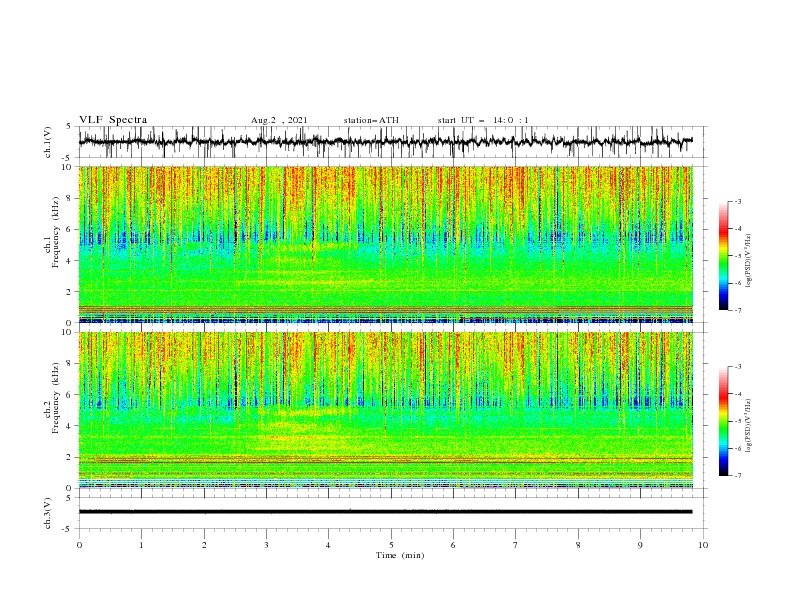Image resolution: width=792 pixels, height=612 pixels.
Task: Click the "start UT = 14:0 :1" text
Action: coord(483,120)
